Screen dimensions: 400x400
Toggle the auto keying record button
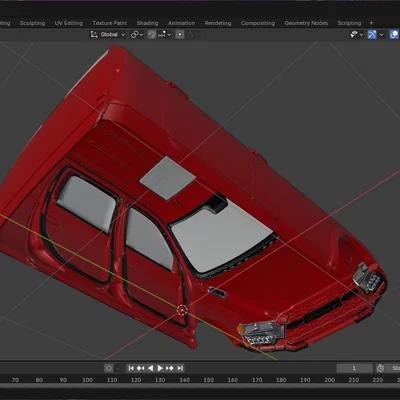(x=109, y=368)
